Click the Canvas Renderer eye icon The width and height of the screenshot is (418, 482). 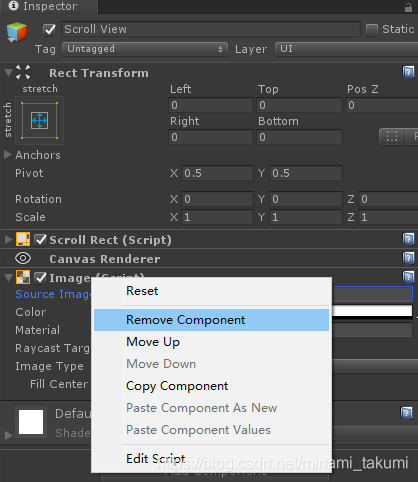23,258
